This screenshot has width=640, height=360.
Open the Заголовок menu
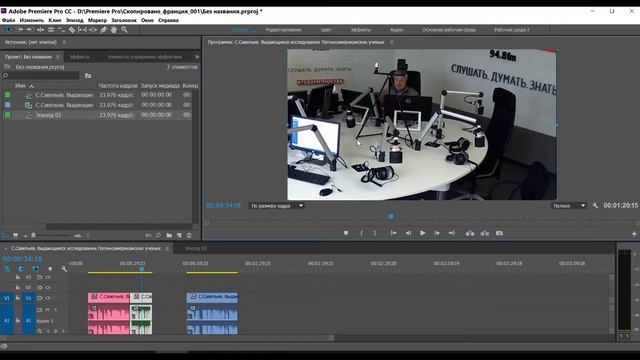click(x=124, y=20)
